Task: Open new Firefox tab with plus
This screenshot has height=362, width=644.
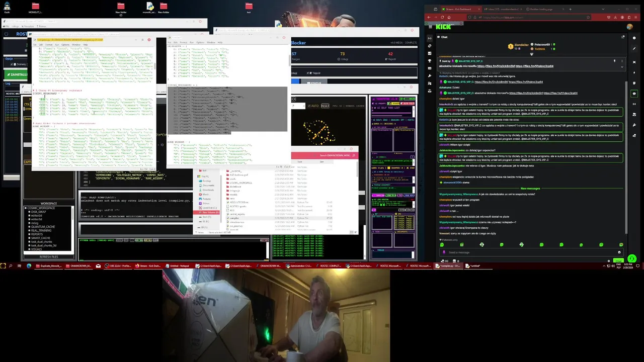Action: point(570,9)
